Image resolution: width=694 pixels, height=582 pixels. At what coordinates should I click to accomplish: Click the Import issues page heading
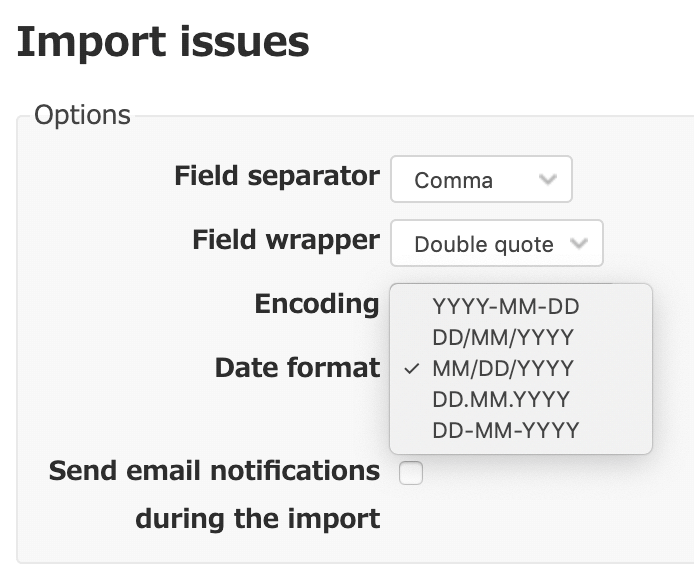(x=163, y=42)
